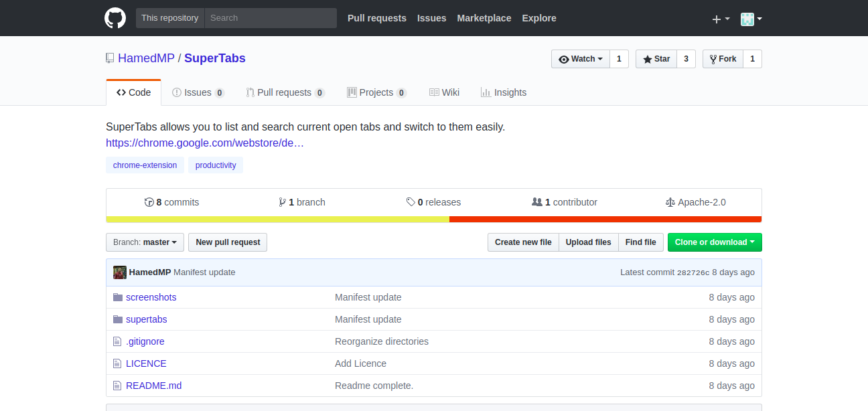The image size is (868, 411).
Task: Open the Watch notifications dropdown
Action: pos(581,59)
